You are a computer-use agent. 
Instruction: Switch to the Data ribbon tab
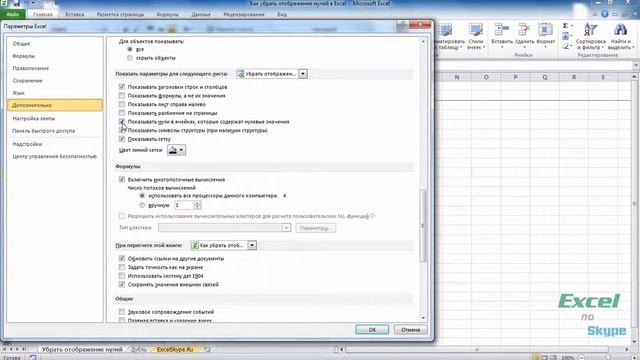click(201, 14)
